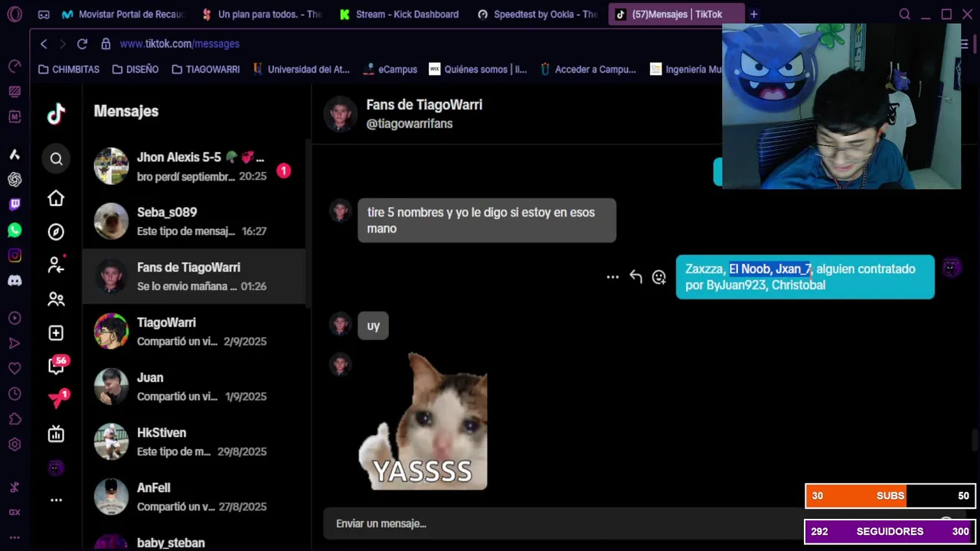This screenshot has width=980, height=551.
Task: Open TikTok profile avatar in sidebar
Action: tap(56, 468)
